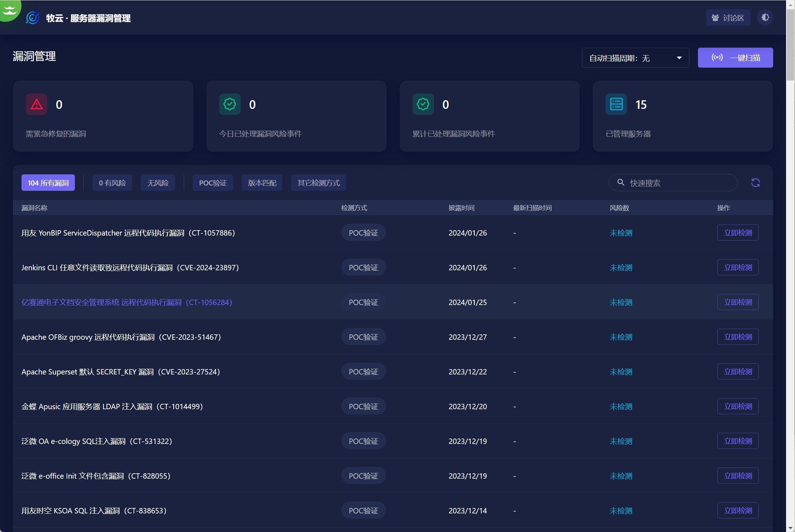Image resolution: width=795 pixels, height=532 pixels.
Task: Click the red warning triangle icon
Action: click(37, 104)
